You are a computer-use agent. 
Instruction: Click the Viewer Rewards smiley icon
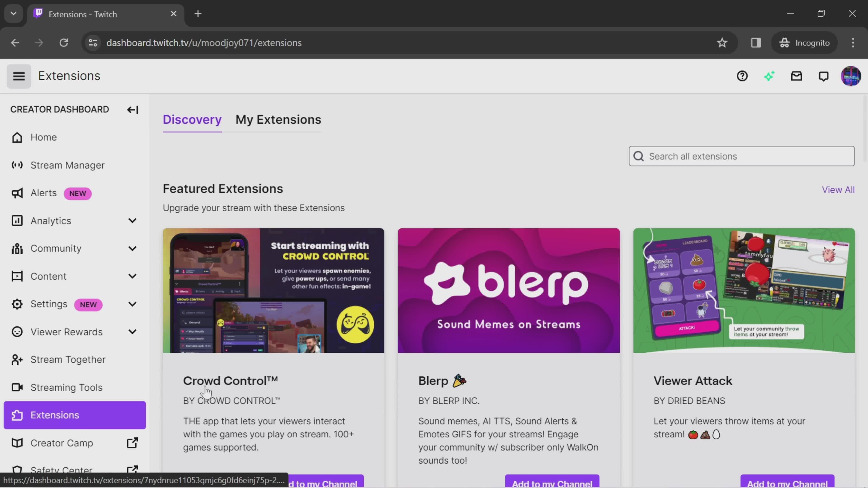[17, 332]
